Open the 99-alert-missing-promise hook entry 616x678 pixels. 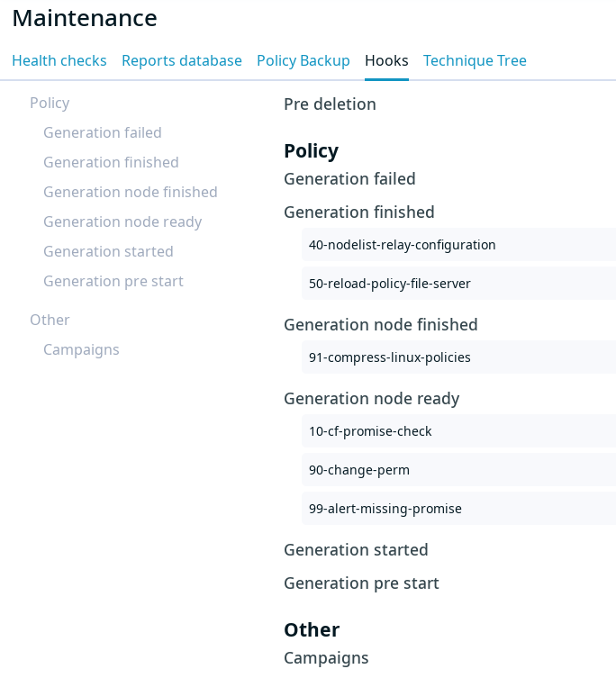[458, 509]
